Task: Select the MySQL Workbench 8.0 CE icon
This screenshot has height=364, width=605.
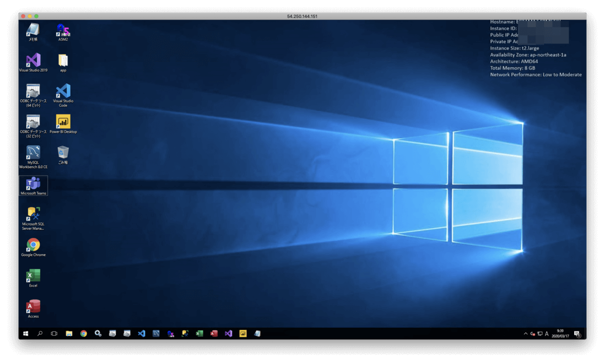Action: coord(33,153)
